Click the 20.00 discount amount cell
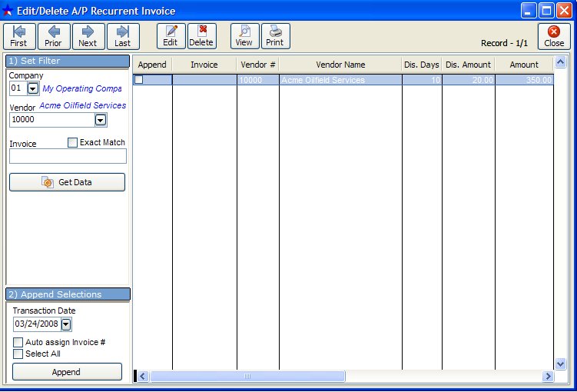The image size is (577, 392). (469, 80)
